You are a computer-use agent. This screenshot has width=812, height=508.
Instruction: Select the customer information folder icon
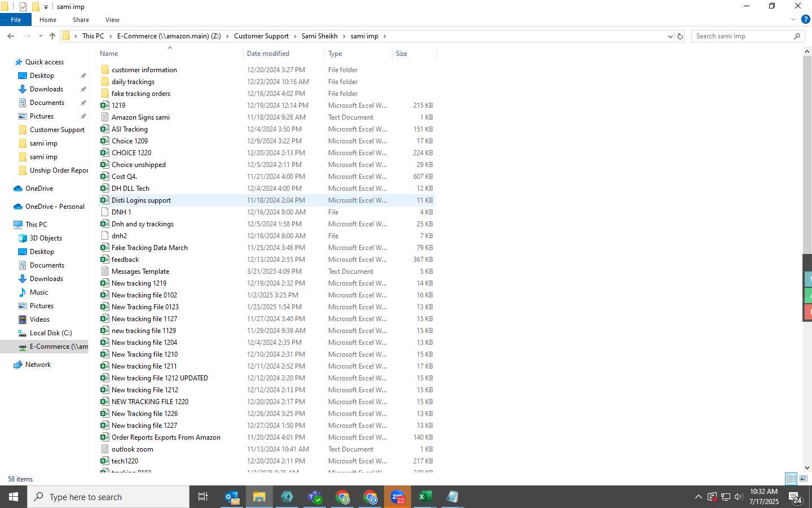[105, 69]
